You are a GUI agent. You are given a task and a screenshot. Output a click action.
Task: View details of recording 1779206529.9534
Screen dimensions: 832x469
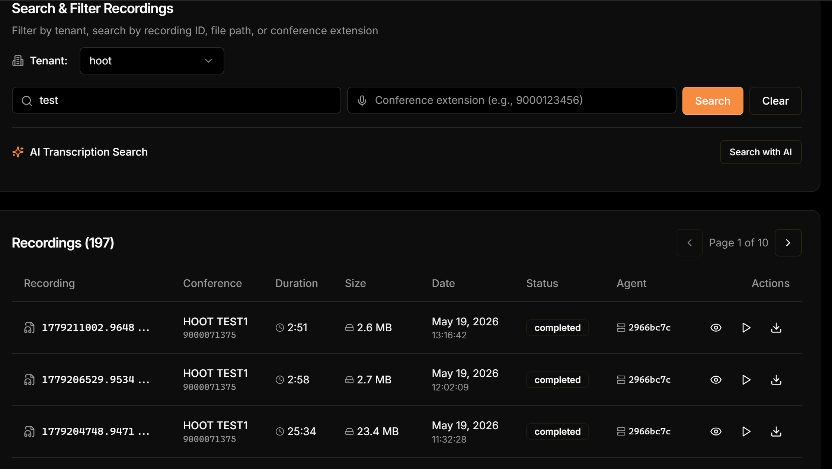716,380
